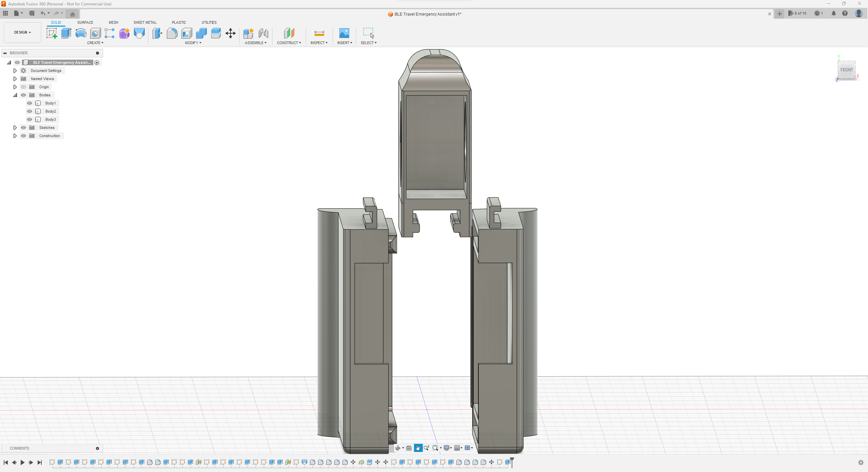Open the SHEET METAL tab

coord(144,22)
